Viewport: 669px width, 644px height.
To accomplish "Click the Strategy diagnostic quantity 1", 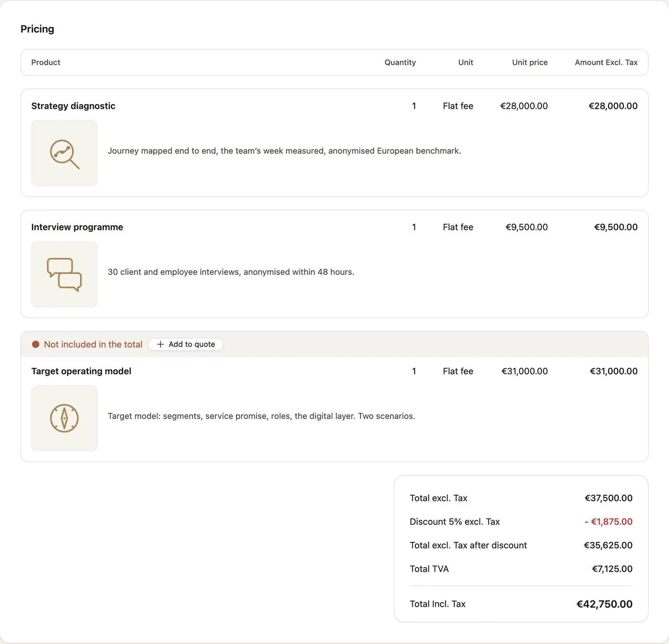I will (x=414, y=106).
